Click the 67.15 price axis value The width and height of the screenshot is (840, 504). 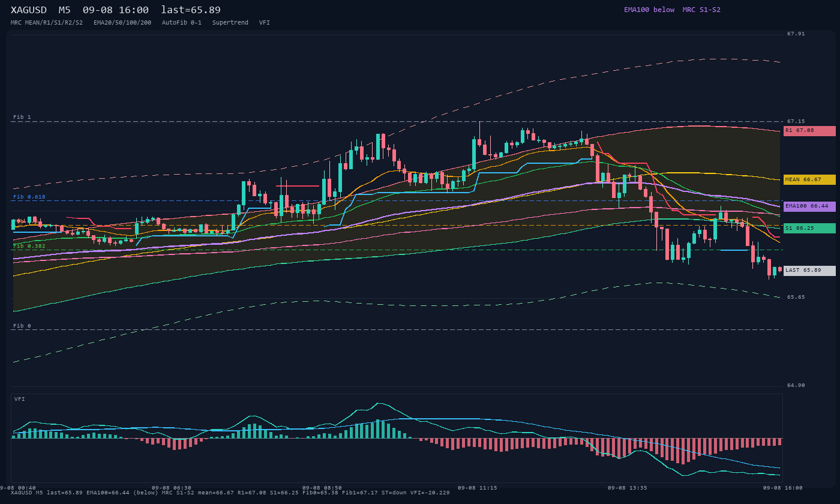[796, 121]
